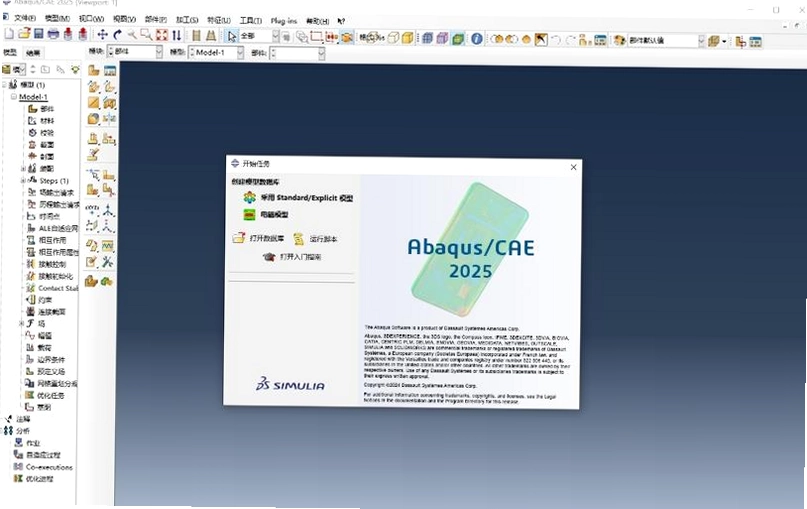
Task: Click the Auto-fit view icon
Action: 162,35
